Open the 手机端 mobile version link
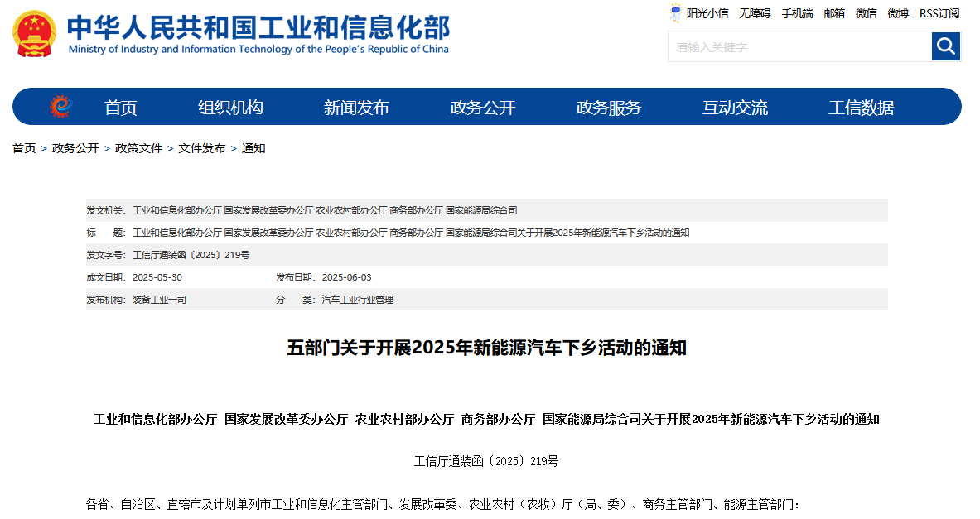Screen dimensions: 980x519 [x=798, y=13]
